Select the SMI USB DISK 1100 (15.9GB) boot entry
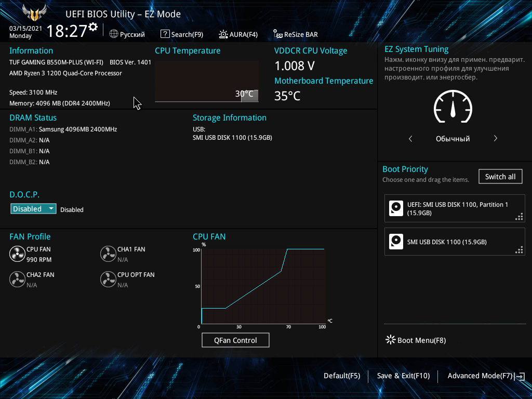The image size is (532, 399). (x=455, y=242)
